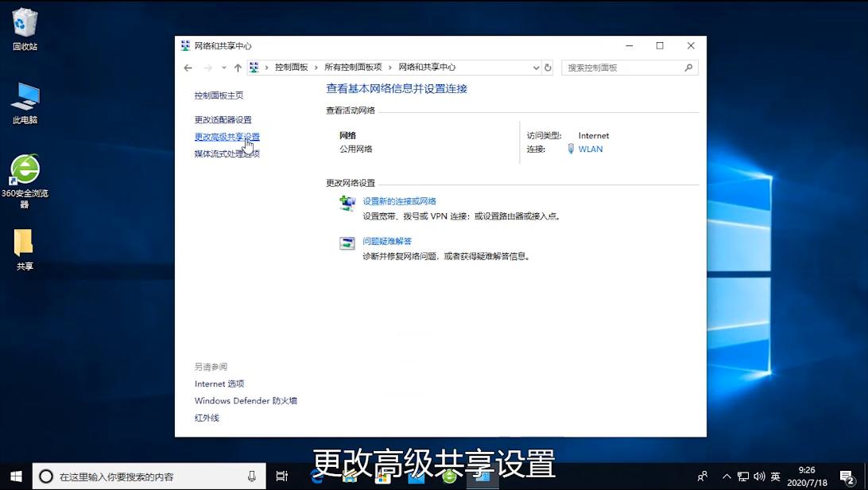Open Windows Defender 防火墙 link

point(245,401)
